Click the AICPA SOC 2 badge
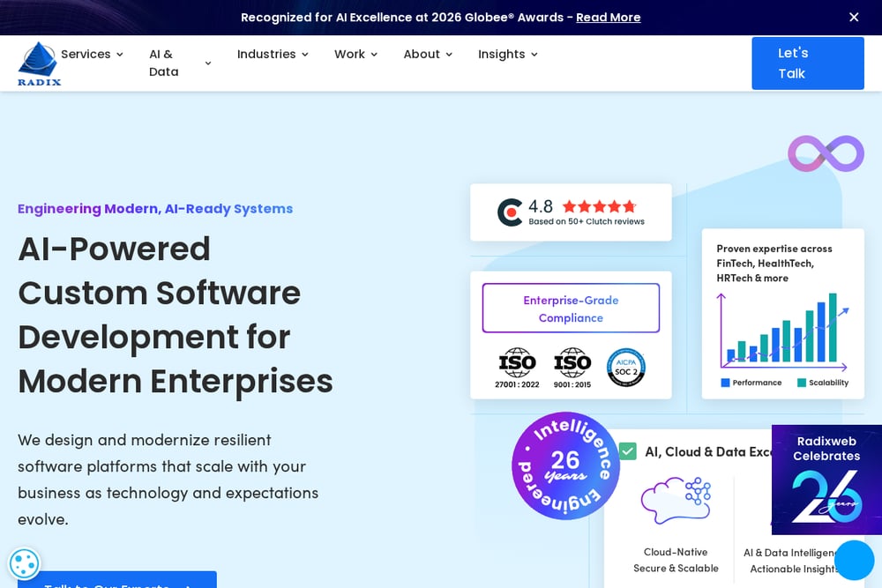This screenshot has height=588, width=882. pyautogui.click(x=626, y=368)
